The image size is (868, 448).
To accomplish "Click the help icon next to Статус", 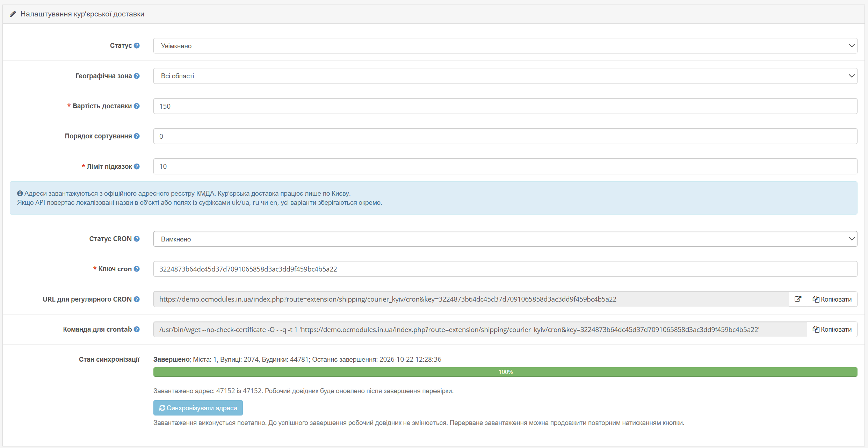I will (137, 45).
